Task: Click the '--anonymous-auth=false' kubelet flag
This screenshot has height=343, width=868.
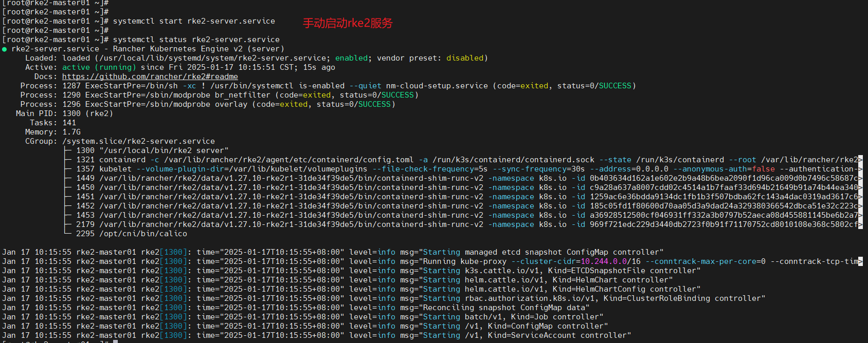Action: [x=724, y=169]
